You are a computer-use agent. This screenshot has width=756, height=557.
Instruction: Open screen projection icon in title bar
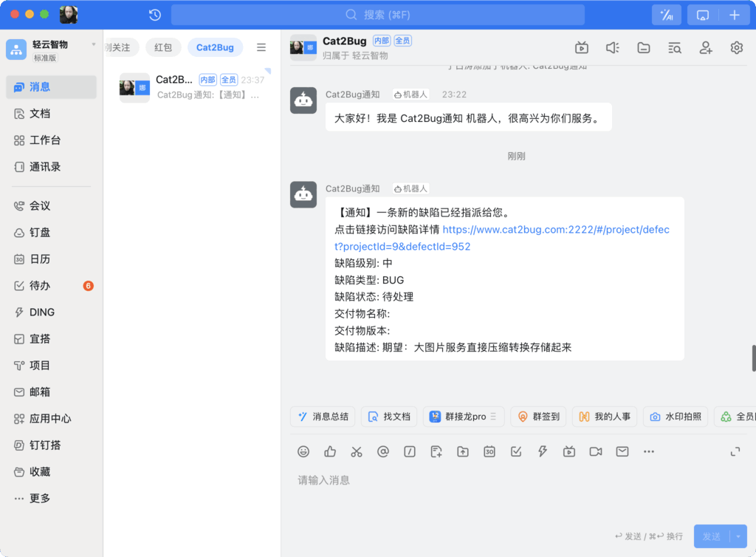coord(703,15)
